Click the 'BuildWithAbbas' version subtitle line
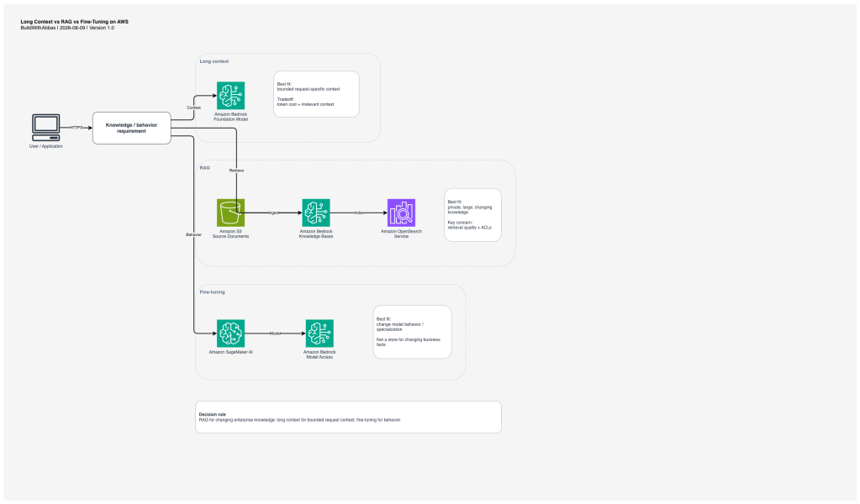860x504 pixels. [x=67, y=28]
